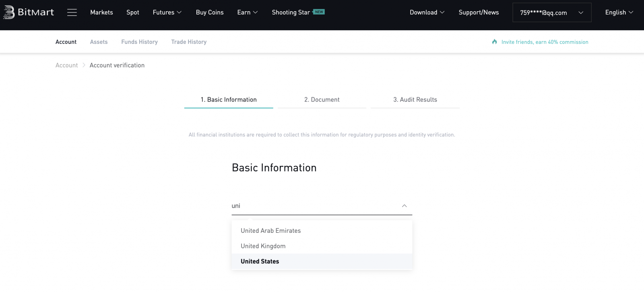Open the Funds History tab

139,42
